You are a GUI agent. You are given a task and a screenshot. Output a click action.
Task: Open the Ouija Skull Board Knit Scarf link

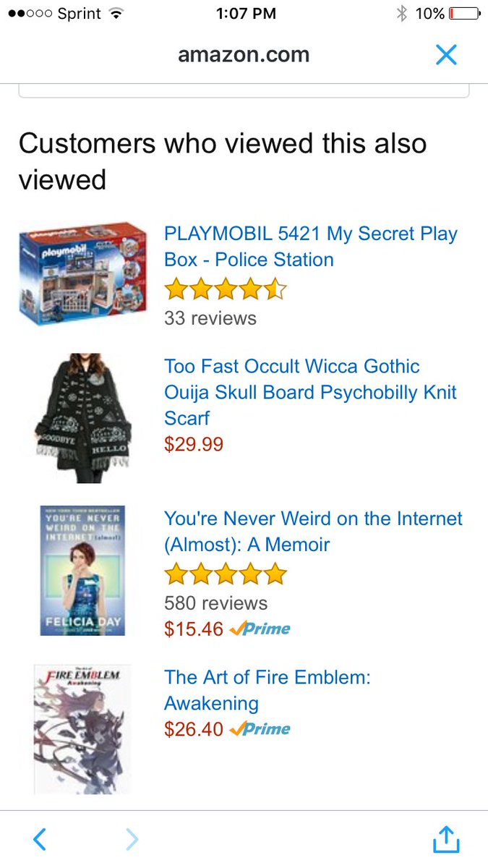point(311,392)
